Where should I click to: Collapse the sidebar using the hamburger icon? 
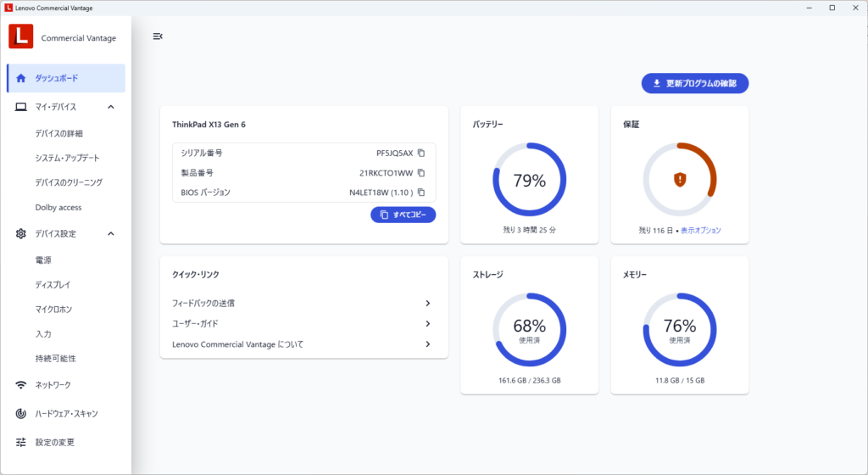(158, 36)
